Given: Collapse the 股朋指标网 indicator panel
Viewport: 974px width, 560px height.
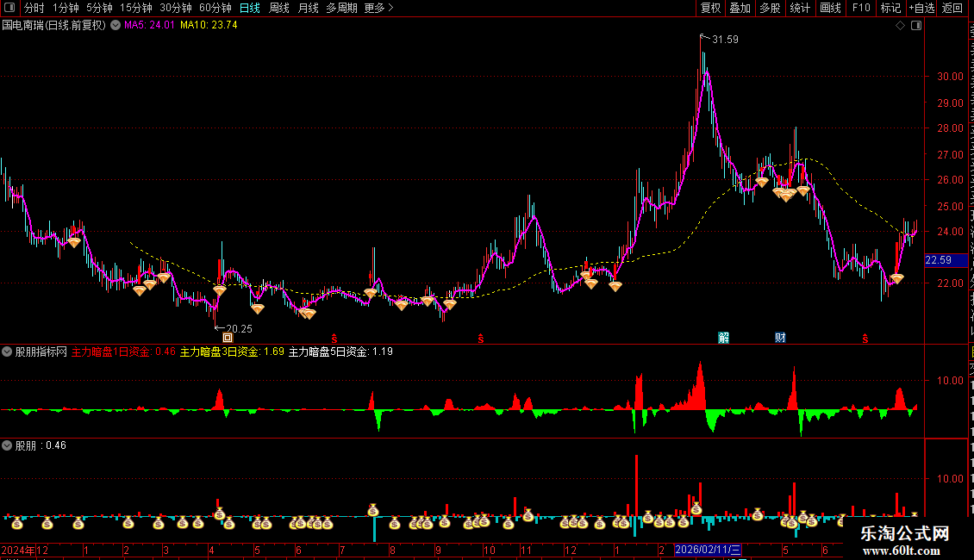Looking at the screenshot, I should click(x=7, y=352).
